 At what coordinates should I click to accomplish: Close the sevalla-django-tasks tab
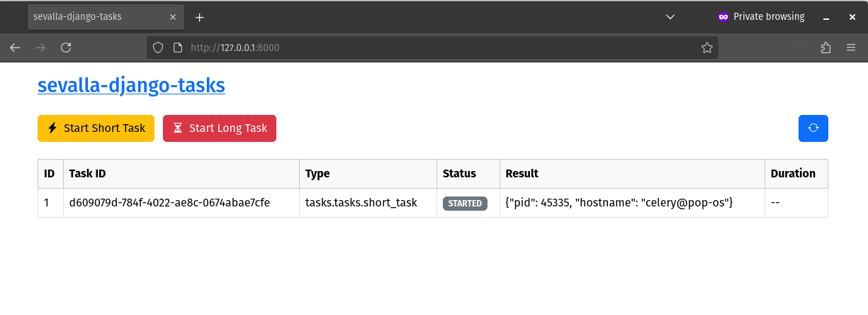pyautogui.click(x=171, y=17)
